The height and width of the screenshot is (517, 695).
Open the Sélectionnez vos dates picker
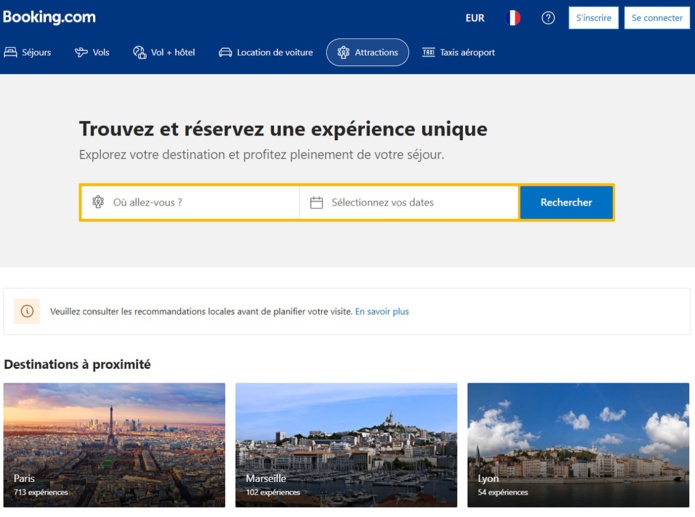tap(408, 202)
